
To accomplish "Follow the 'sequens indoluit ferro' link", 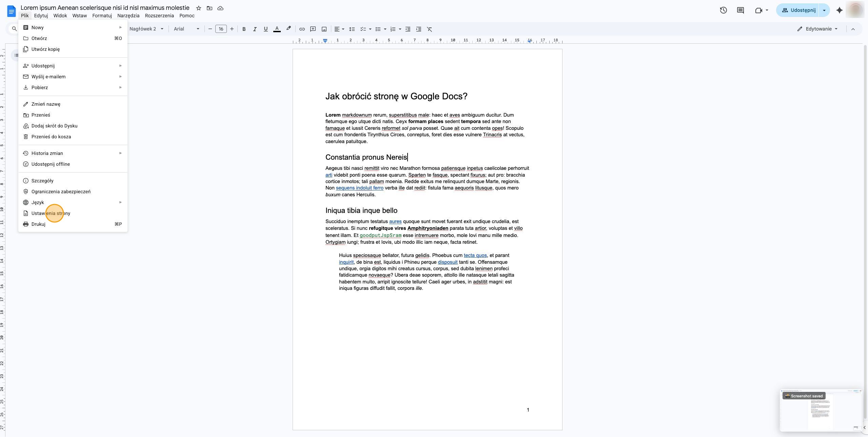I will tap(359, 188).
